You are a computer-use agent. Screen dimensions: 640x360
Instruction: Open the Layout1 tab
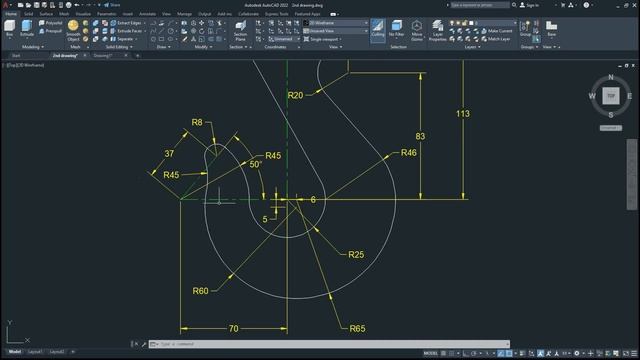tap(35, 351)
